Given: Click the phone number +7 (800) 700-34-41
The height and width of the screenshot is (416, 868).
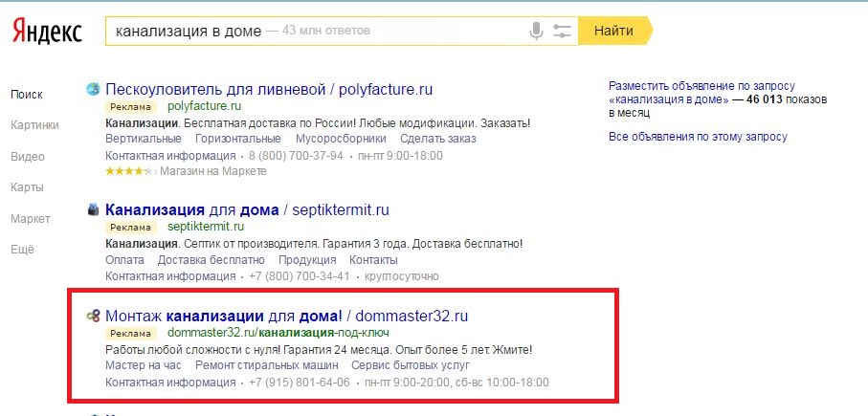Looking at the screenshot, I should point(300,275).
